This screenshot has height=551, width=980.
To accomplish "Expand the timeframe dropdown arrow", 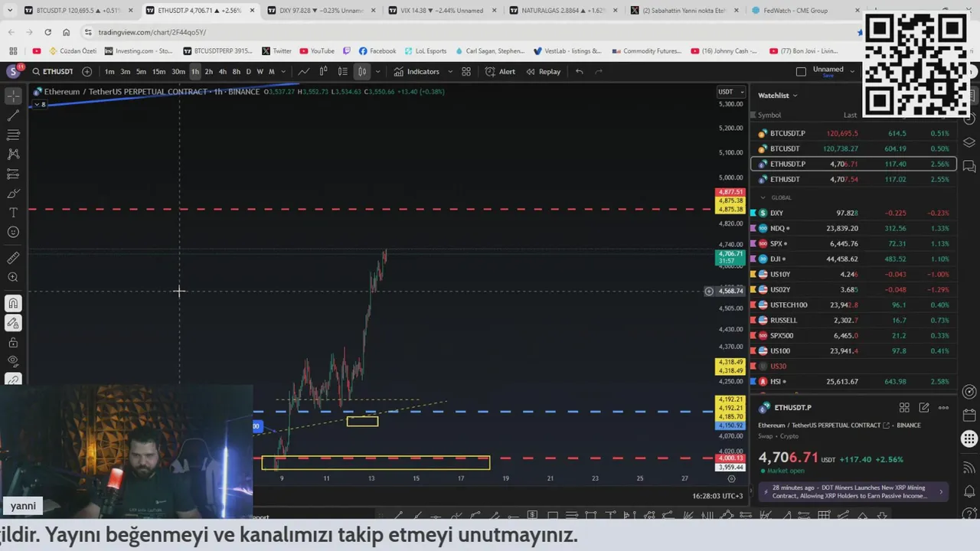I will (x=282, y=71).
